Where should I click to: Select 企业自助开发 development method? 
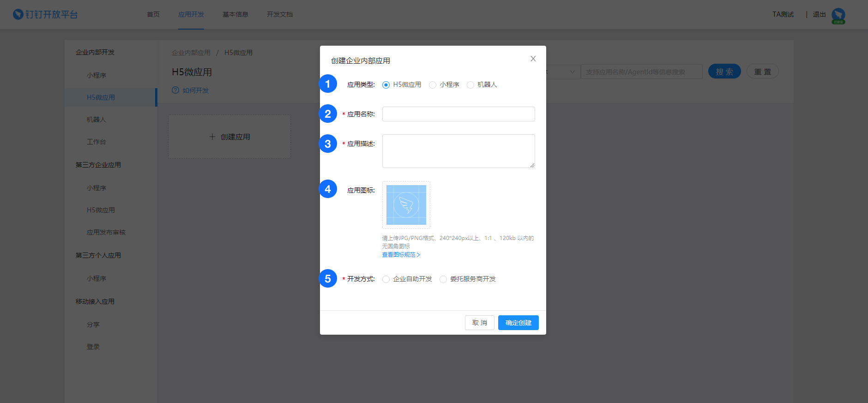click(386, 279)
